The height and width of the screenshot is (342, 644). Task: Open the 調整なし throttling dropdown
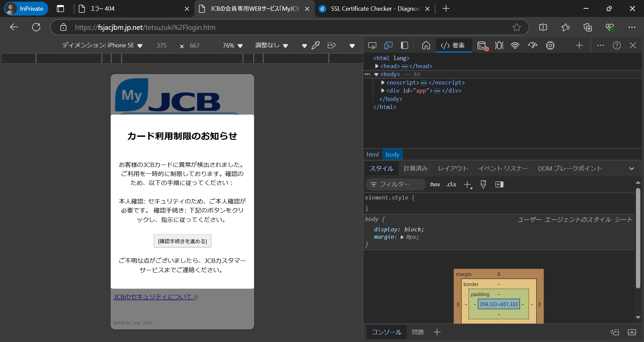[x=272, y=46]
